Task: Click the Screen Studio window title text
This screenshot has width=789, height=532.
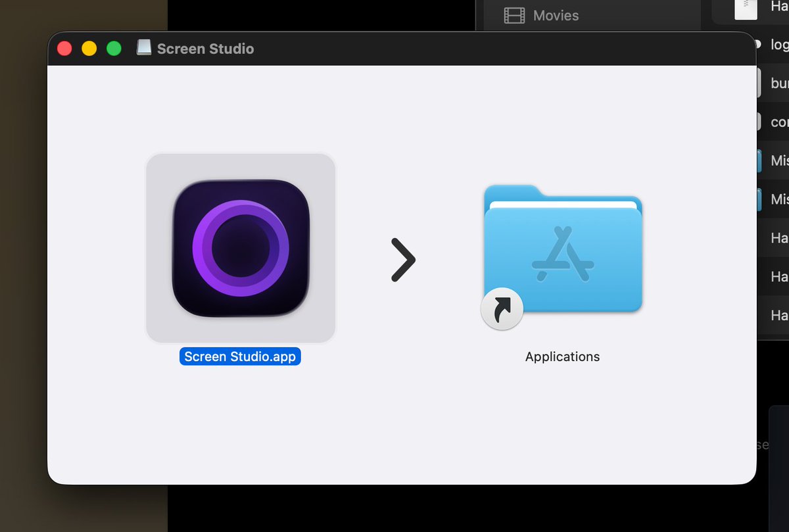Action: click(205, 49)
